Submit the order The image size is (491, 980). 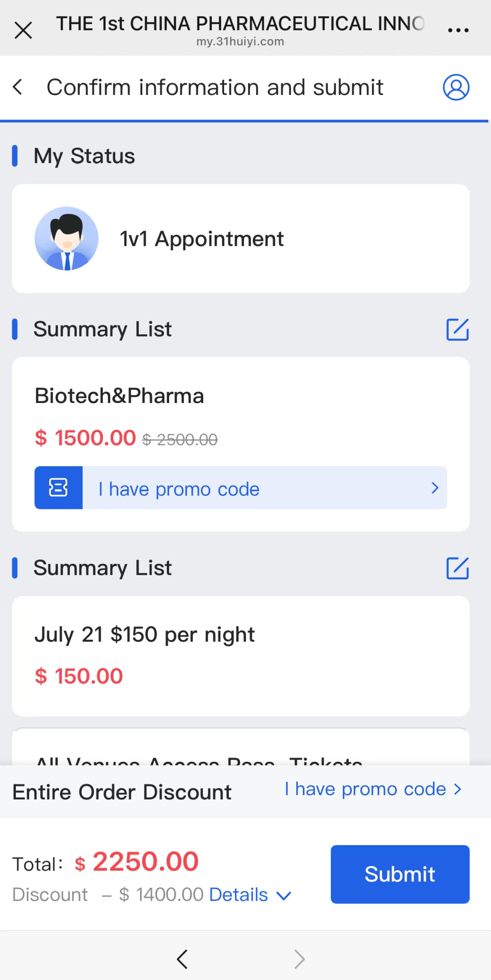(400, 874)
